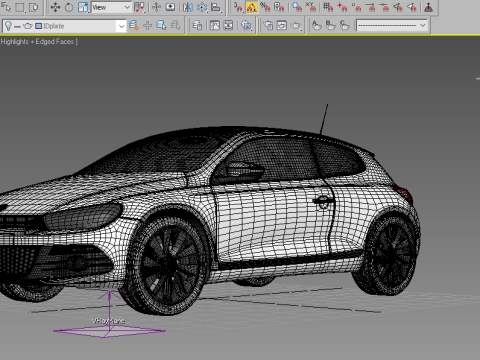Screen dimensions: 480x360
Task: Select render preset C teapot
Action: [x=345, y=25]
